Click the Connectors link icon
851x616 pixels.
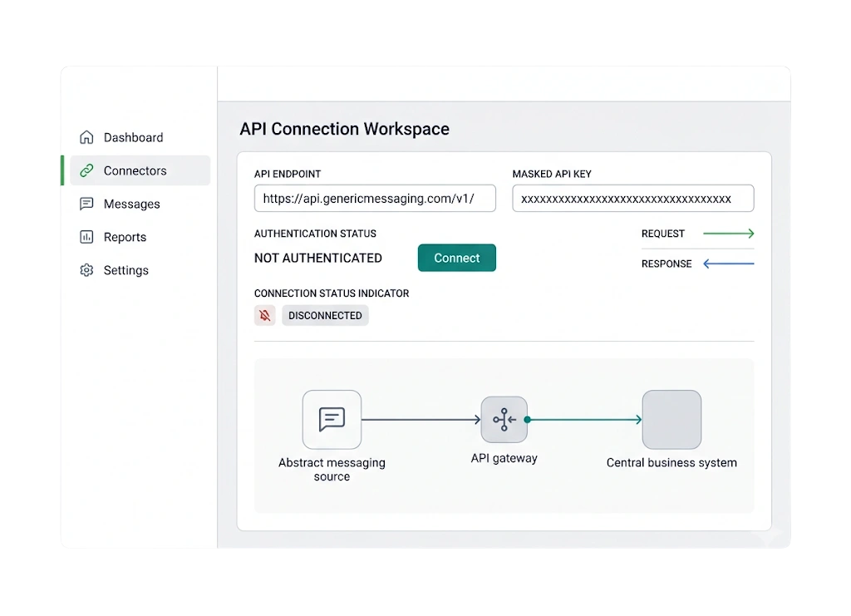click(x=86, y=170)
